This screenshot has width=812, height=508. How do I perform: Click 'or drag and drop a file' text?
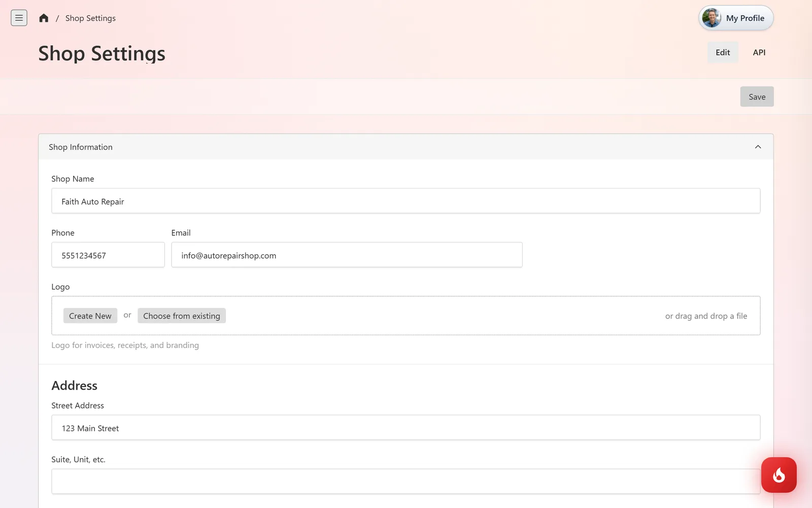pos(706,316)
